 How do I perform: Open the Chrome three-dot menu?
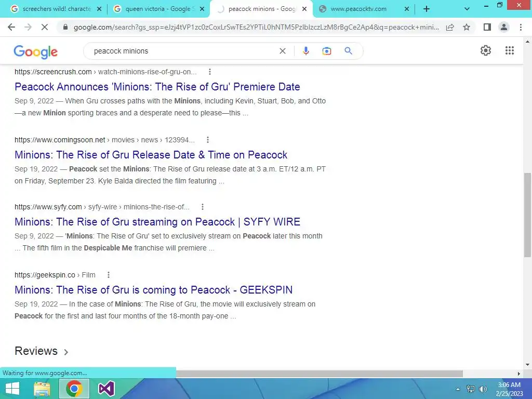tap(521, 27)
